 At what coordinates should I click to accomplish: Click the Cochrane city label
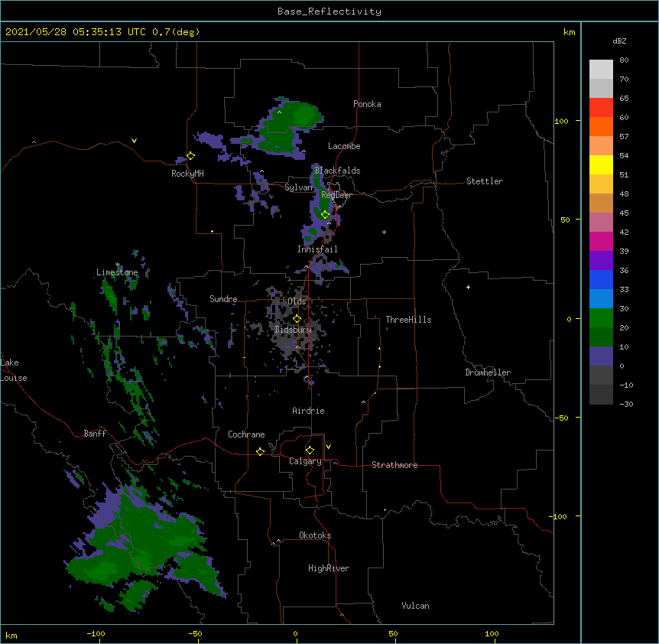pyautogui.click(x=246, y=434)
